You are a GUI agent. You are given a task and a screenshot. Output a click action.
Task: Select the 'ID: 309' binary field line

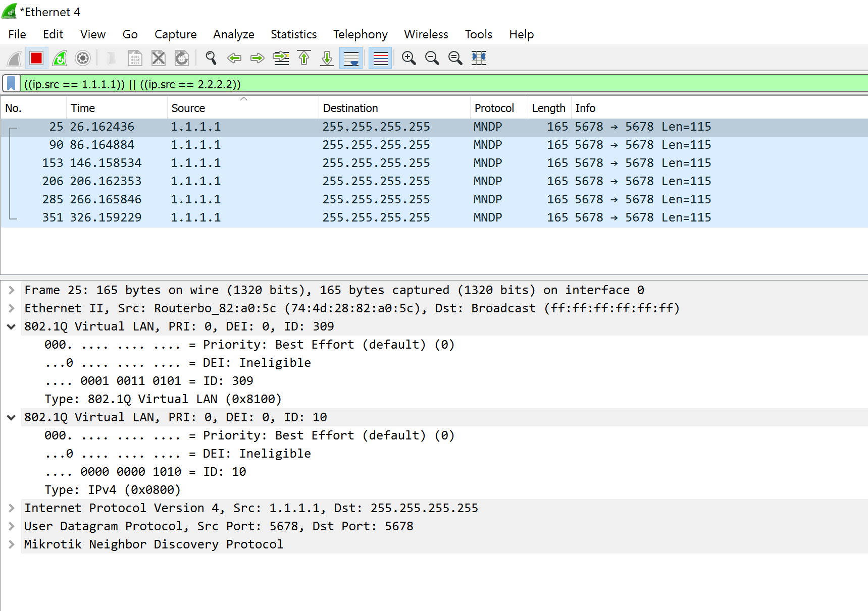149,381
